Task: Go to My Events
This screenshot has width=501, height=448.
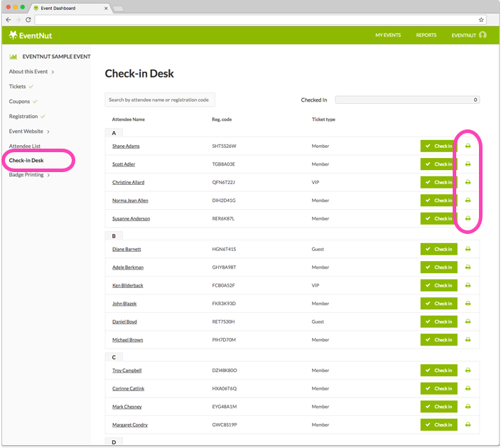Action: tap(388, 35)
